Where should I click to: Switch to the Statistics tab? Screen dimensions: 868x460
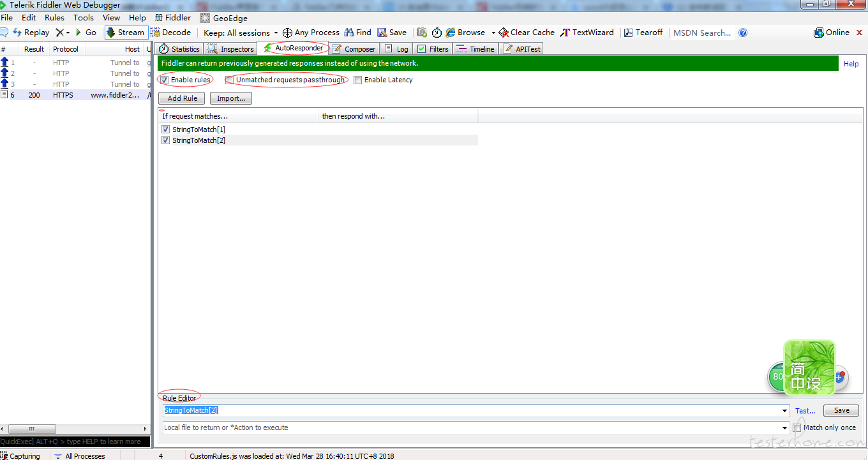(179, 49)
